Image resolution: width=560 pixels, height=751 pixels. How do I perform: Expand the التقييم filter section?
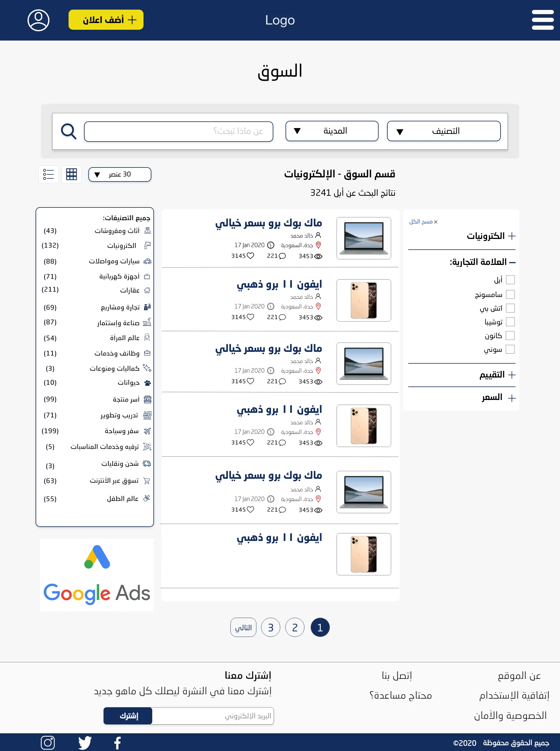click(497, 375)
